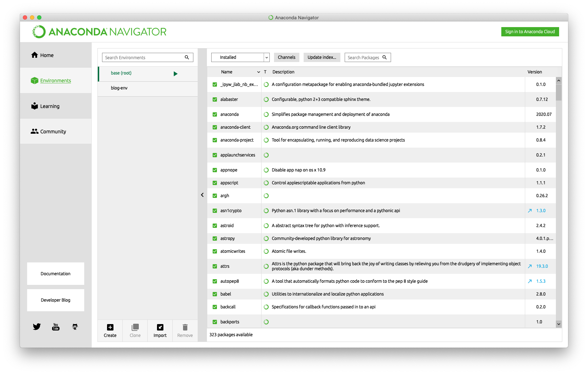
Task: Open the YouTube channel icon
Action: [56, 326]
